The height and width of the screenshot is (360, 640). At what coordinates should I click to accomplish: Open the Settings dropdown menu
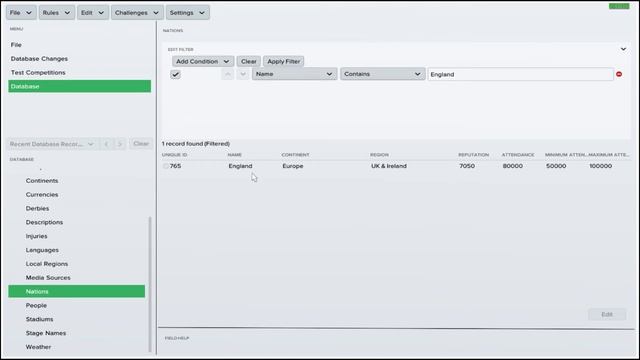[x=187, y=13]
